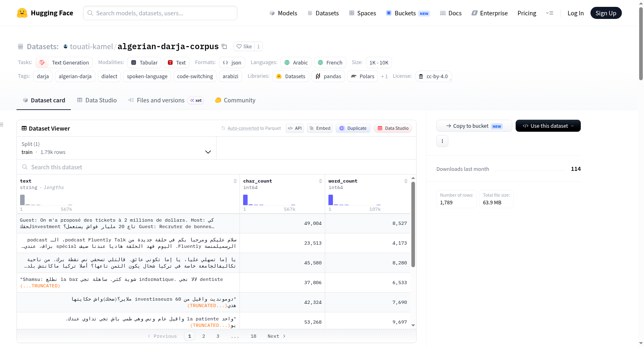644x347 pixels.
Task: Sort by the text column
Action: [235, 181]
